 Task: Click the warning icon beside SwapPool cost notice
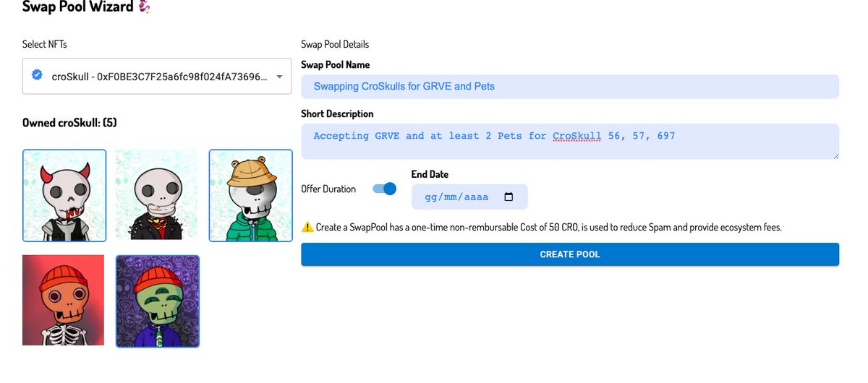[x=307, y=227]
